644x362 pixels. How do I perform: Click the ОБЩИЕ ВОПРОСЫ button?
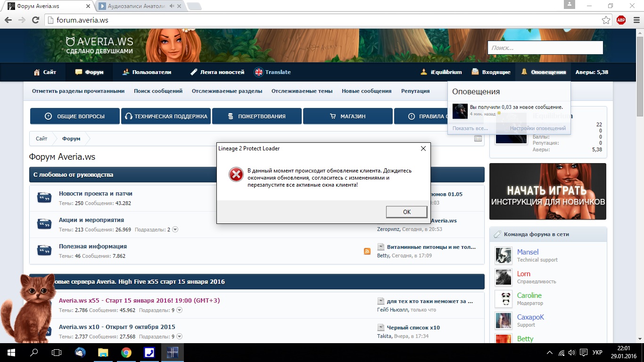75,116
